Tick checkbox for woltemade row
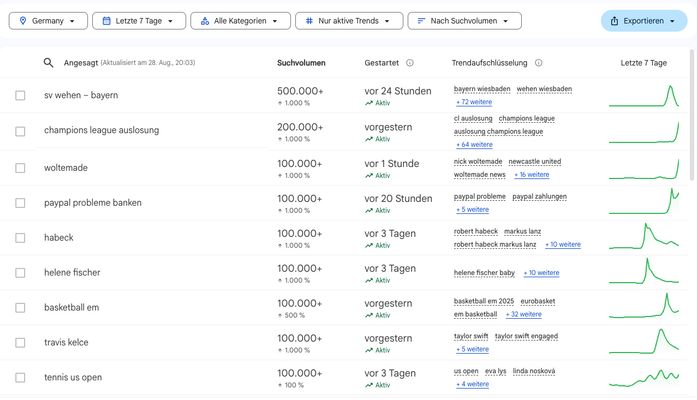This screenshot has width=697, height=400. (20, 168)
